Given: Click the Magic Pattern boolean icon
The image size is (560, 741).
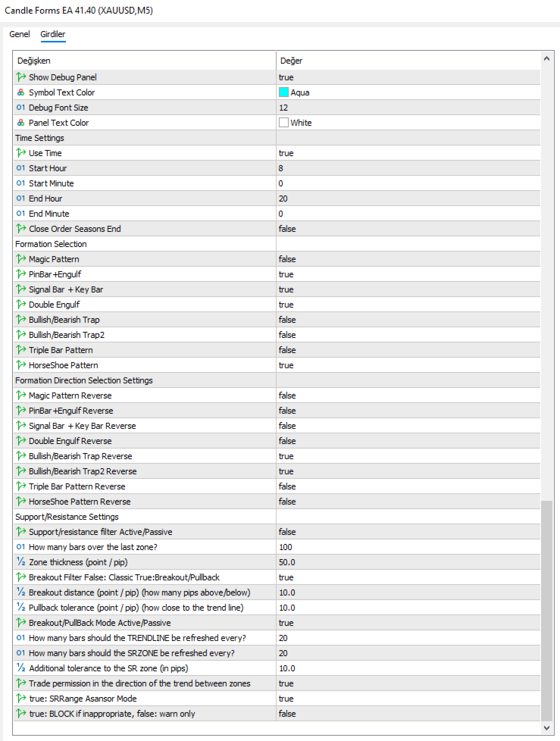Looking at the screenshot, I should 20,259.
